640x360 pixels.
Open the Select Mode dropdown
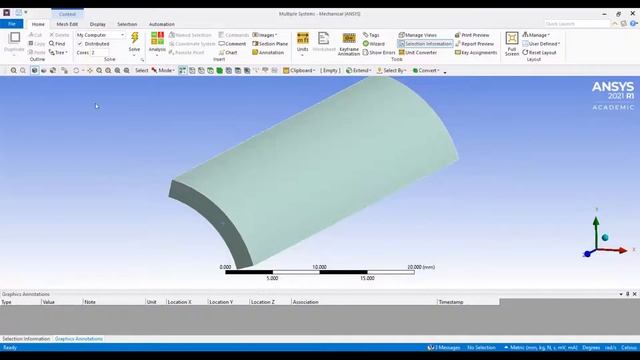pyautogui.click(x=163, y=71)
